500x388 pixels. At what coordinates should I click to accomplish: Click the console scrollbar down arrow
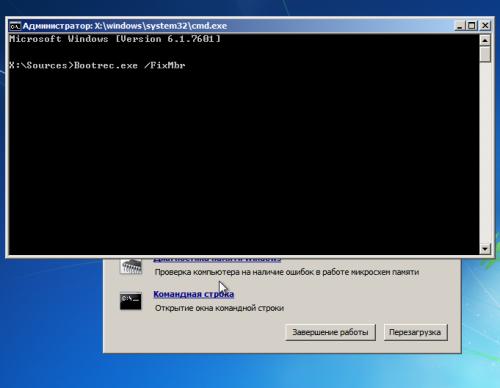point(485,249)
